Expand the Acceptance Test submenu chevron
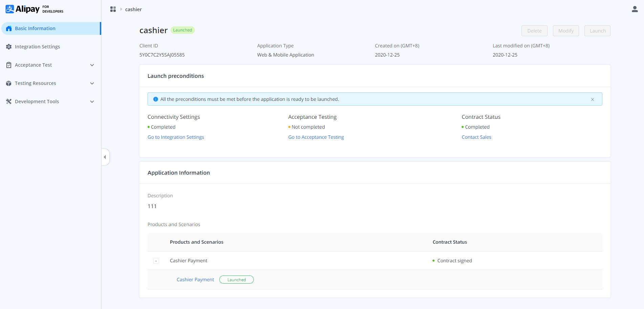Viewport: 644px width, 309px height. click(x=92, y=65)
